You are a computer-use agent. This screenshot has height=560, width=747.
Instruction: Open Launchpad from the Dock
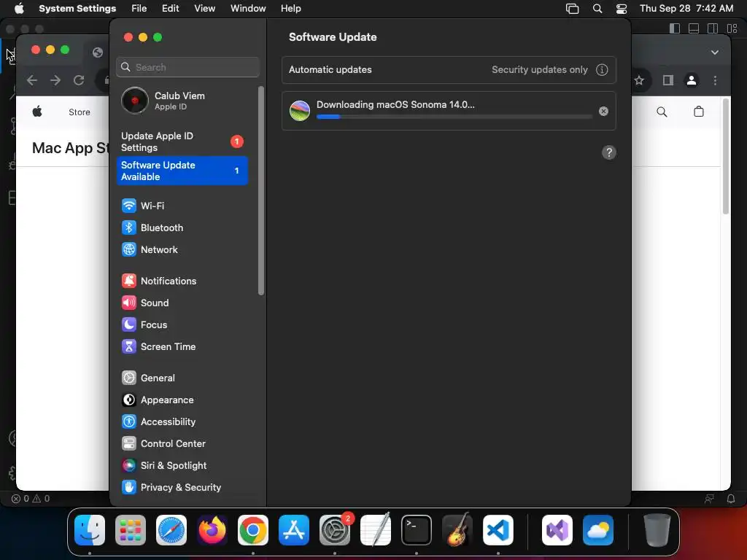click(131, 530)
